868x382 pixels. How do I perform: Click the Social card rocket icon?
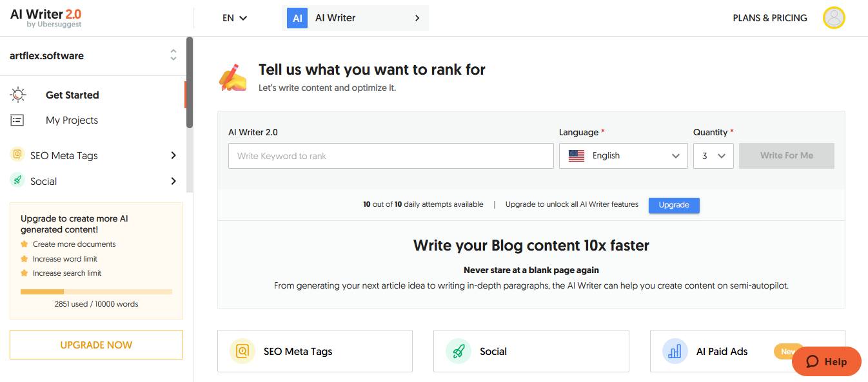click(x=459, y=351)
